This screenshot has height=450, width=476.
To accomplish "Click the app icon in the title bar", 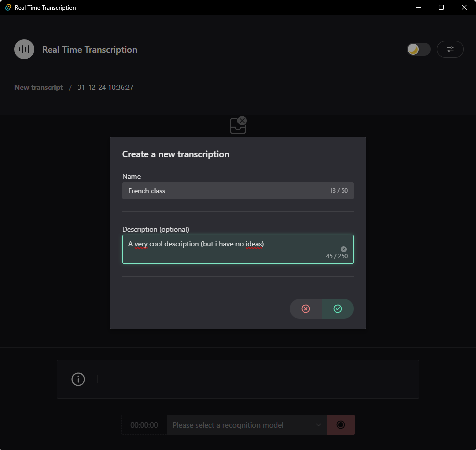I will pos(8,8).
